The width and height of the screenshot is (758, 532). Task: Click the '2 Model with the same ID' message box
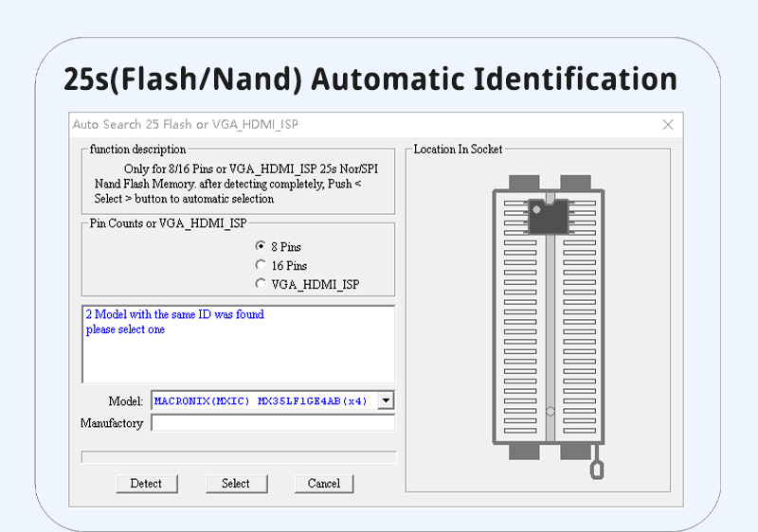tap(238, 344)
